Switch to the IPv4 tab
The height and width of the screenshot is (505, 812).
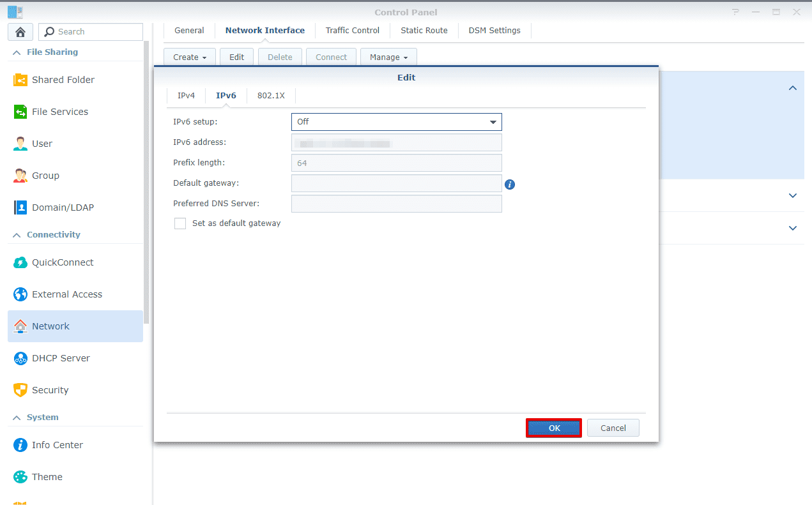click(186, 94)
